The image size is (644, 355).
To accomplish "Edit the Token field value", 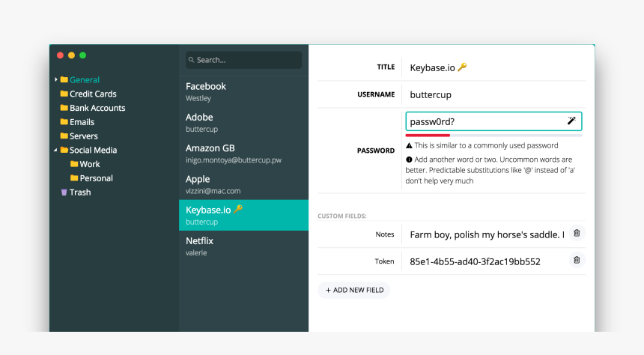I will (486, 261).
